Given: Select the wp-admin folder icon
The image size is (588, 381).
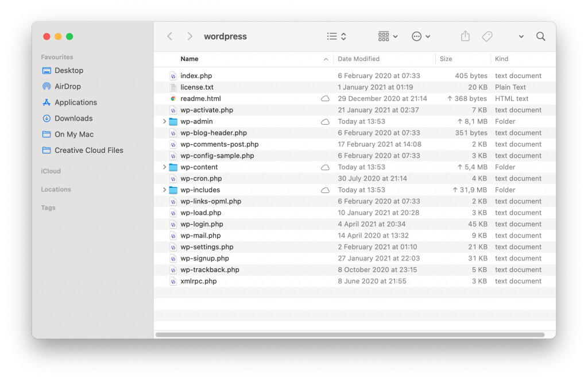Looking at the screenshot, I should [x=173, y=122].
